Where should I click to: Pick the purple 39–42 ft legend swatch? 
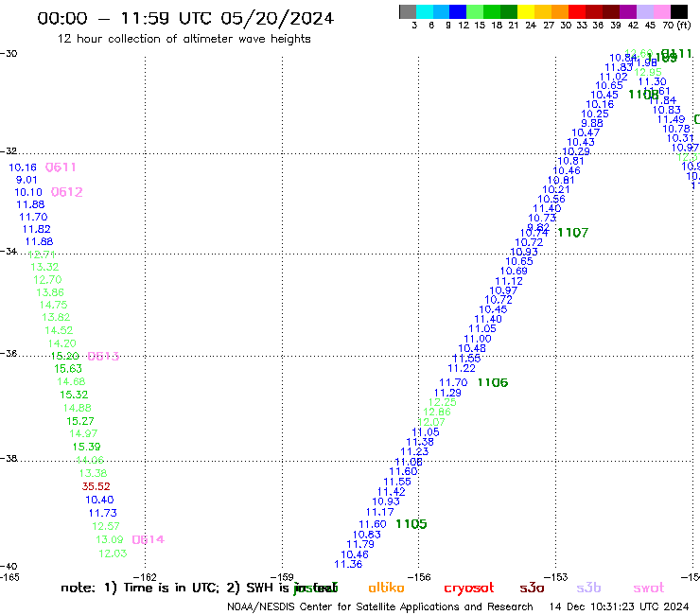click(x=628, y=11)
